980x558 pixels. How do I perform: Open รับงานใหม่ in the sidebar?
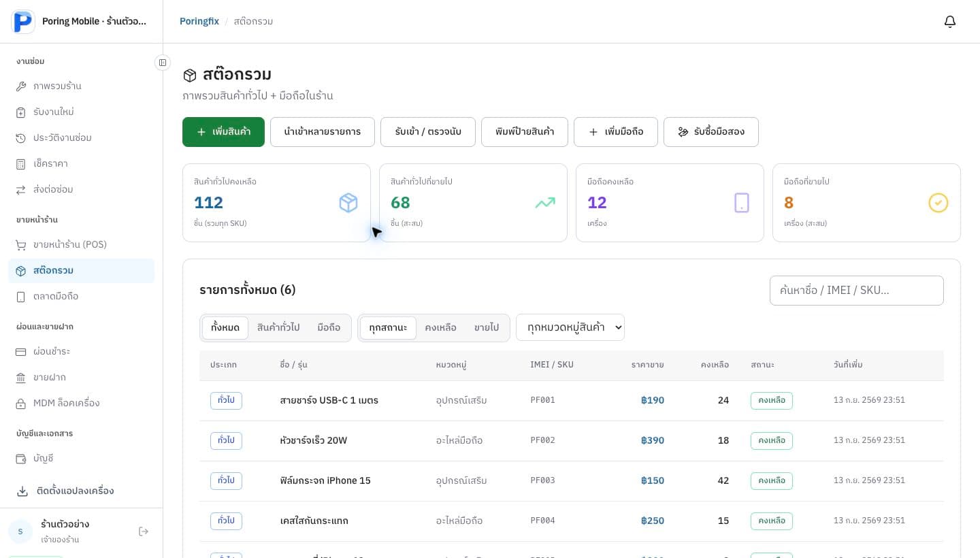[82, 112]
